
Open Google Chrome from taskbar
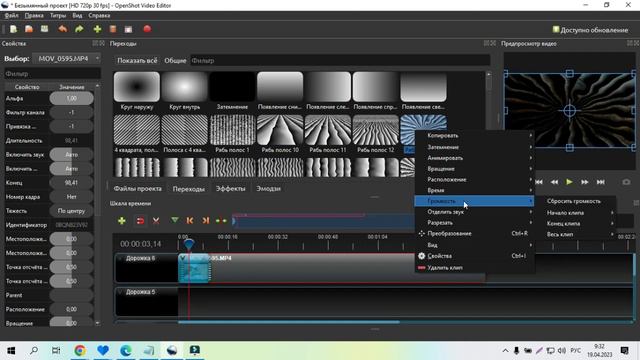[x=80, y=350]
